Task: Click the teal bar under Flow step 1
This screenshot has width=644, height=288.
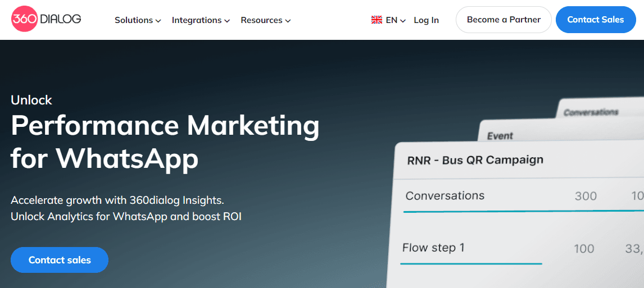Action: 471,263
